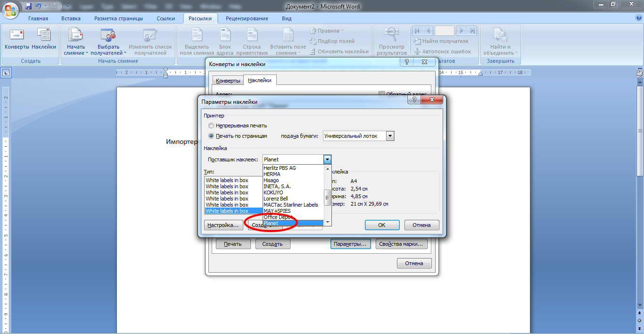Collapse the Поставщик наклеек combo box arrow
The height and width of the screenshot is (334, 644).
[x=328, y=159]
